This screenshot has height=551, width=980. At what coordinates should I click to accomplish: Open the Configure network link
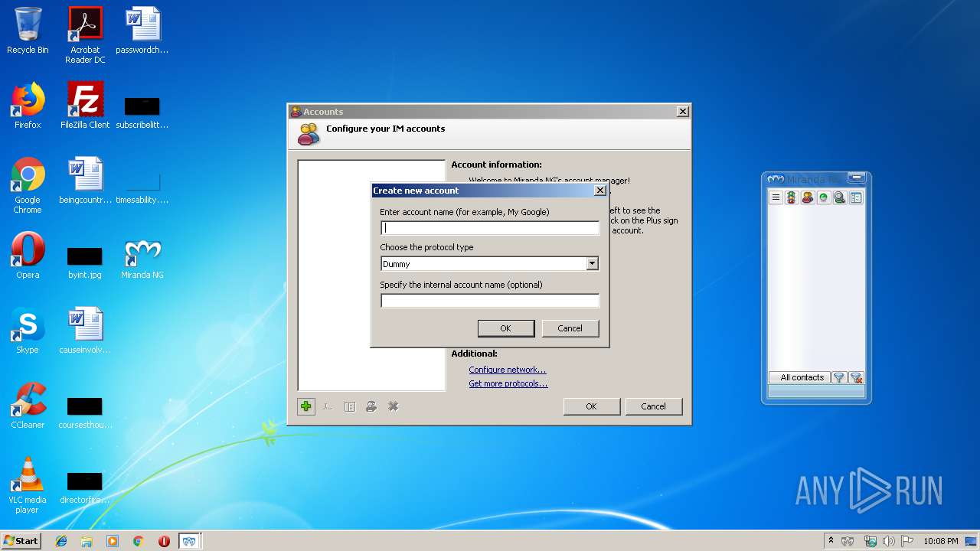tap(508, 370)
